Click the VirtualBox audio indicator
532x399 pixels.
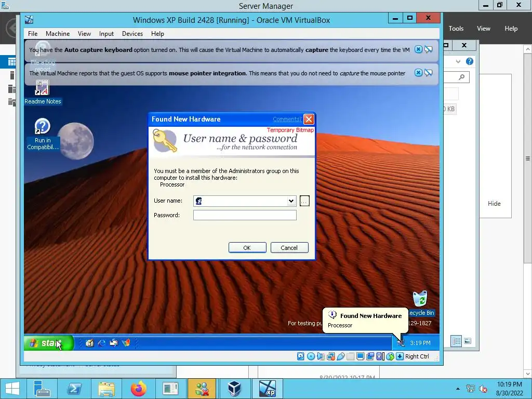[320, 356]
